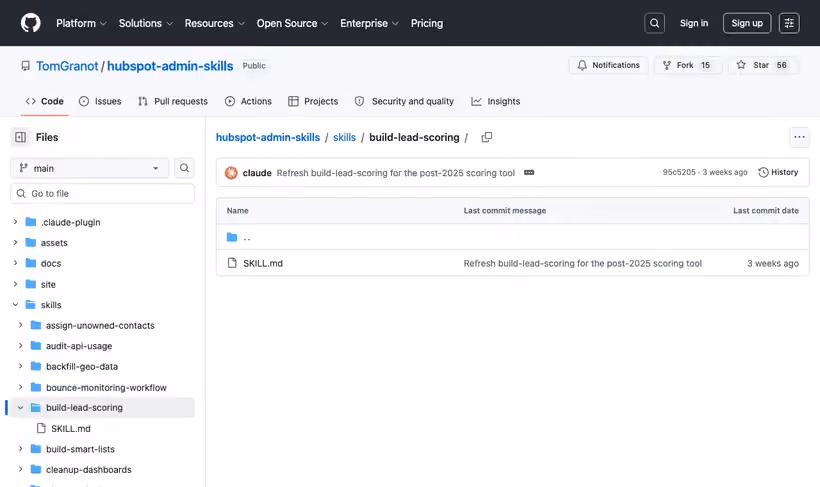Collapse the skills folder chevron

pyautogui.click(x=15, y=304)
